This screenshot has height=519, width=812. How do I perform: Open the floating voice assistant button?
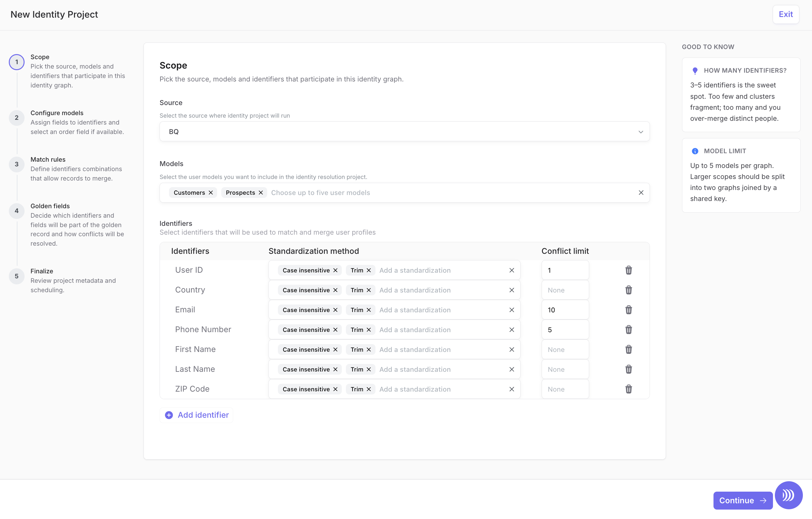click(788, 495)
